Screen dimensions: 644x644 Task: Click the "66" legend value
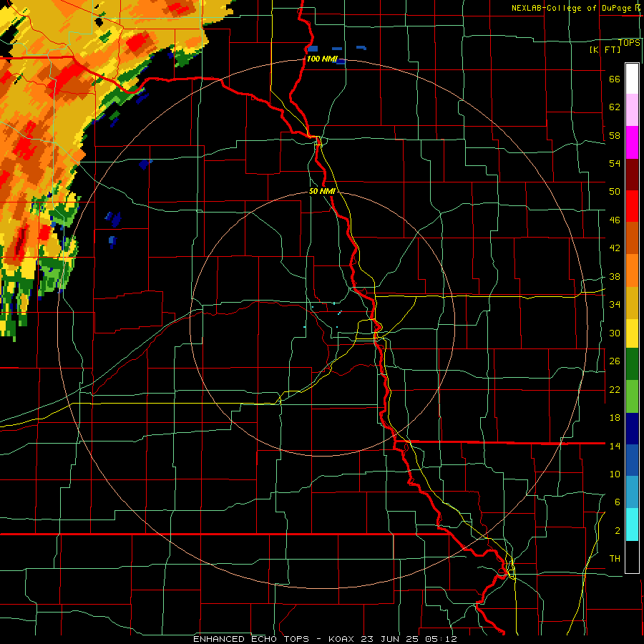tap(615, 79)
